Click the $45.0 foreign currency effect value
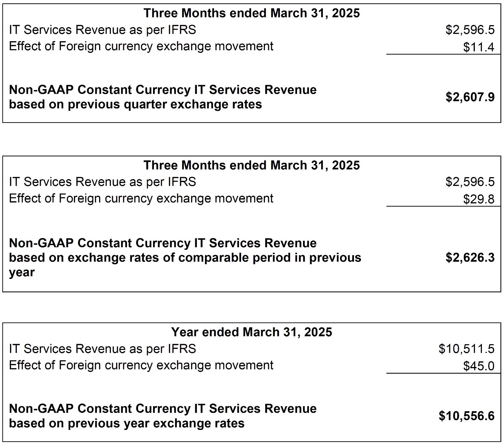504x445 pixels. (479, 366)
